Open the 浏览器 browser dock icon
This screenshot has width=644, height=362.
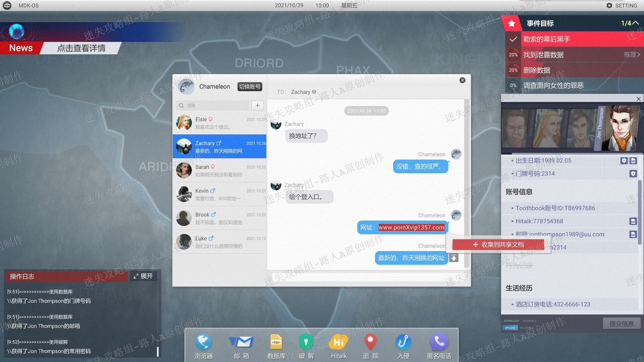tap(204, 347)
